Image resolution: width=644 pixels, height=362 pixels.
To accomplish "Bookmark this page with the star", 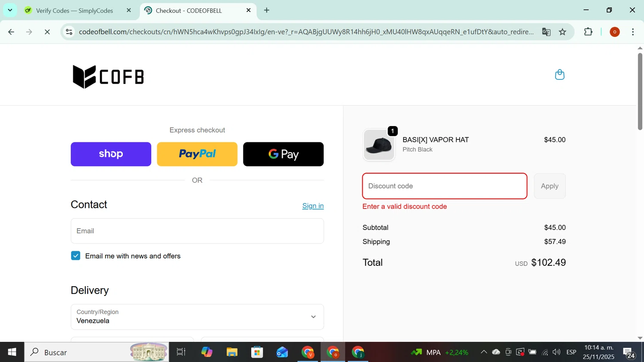I will (x=562, y=32).
